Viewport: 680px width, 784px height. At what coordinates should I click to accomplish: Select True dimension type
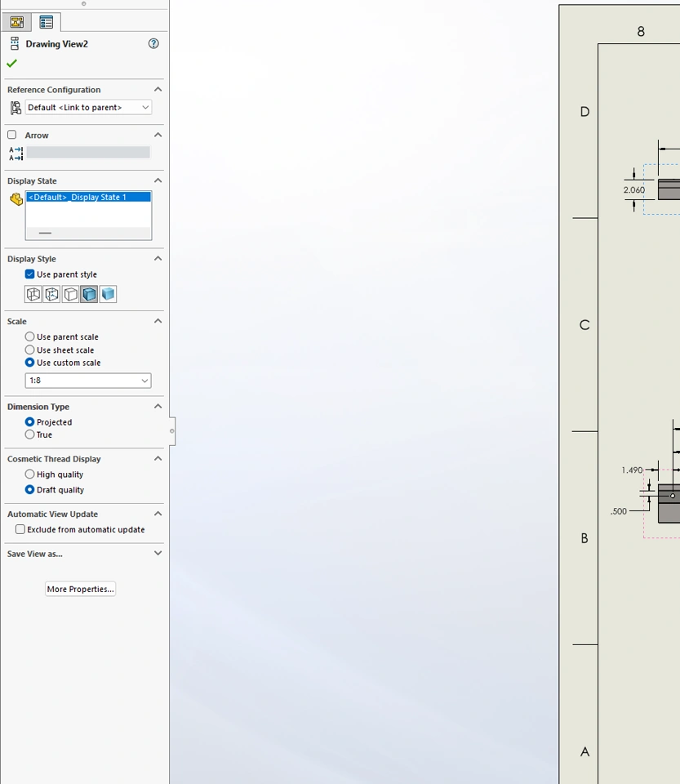(x=30, y=434)
